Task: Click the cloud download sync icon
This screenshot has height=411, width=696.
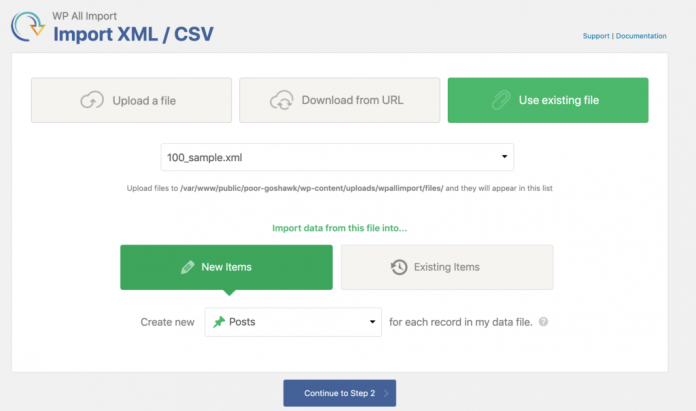Action: pos(282,100)
